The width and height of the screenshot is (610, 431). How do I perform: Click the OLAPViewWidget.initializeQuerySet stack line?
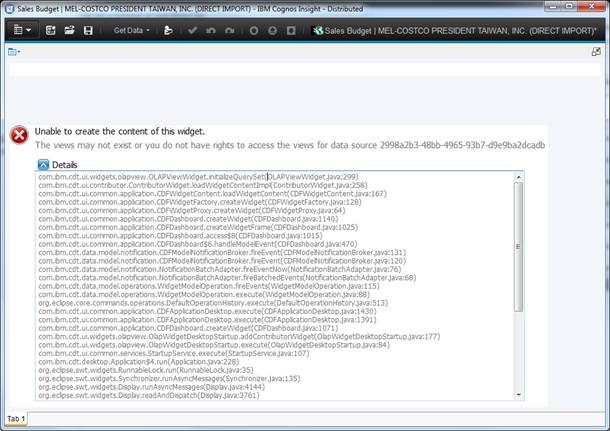(x=198, y=177)
